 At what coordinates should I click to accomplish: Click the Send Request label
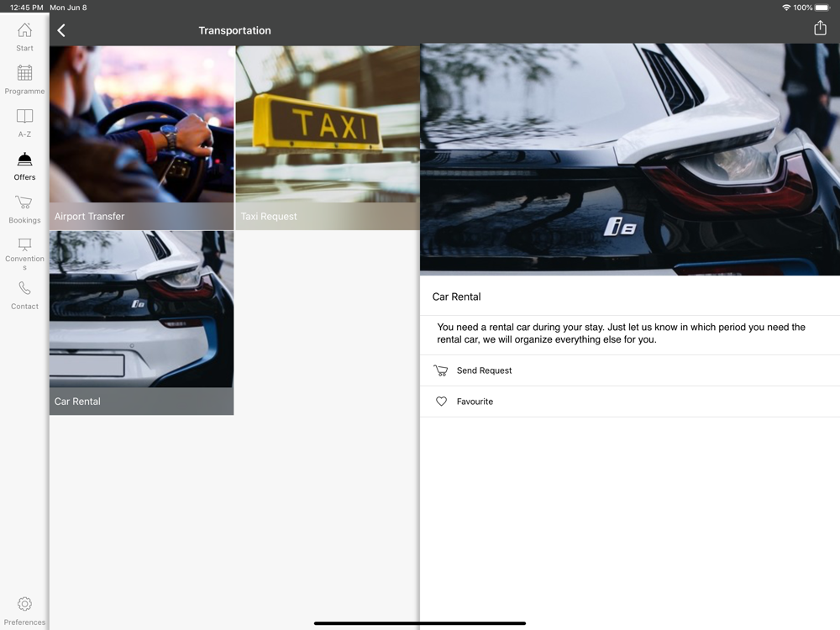pyautogui.click(x=485, y=370)
